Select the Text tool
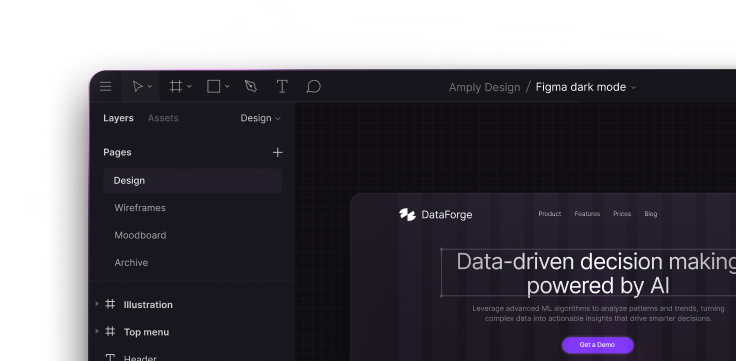The height and width of the screenshot is (361, 736). click(282, 86)
